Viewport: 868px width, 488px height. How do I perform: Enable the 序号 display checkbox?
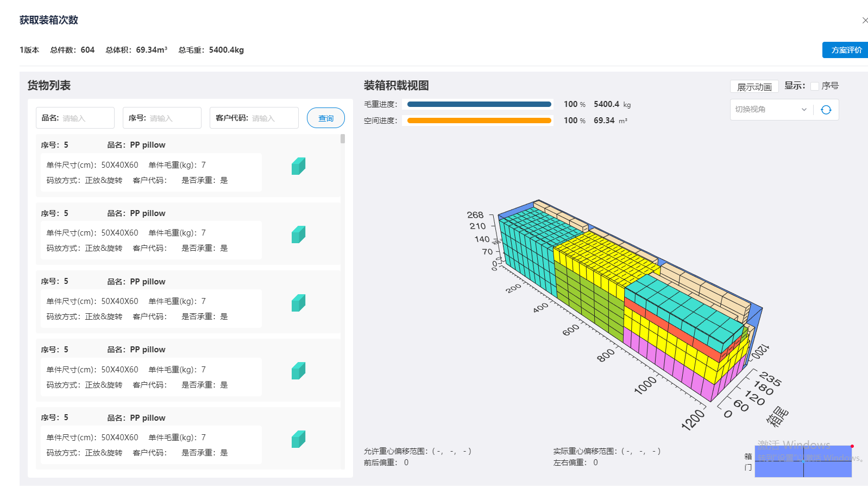click(x=815, y=86)
